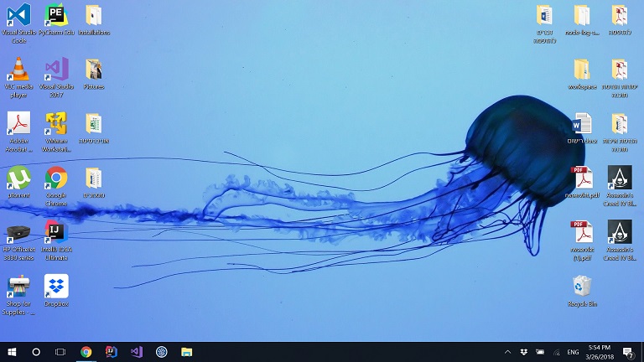This screenshot has height=362, width=644.
Task: Open the Windows Start menu
Action: click(x=12, y=352)
